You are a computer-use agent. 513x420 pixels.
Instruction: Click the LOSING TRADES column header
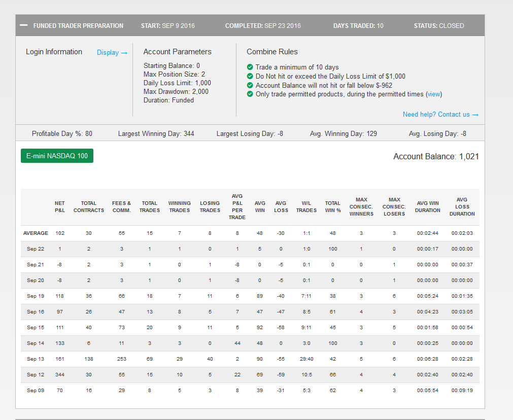click(210, 207)
